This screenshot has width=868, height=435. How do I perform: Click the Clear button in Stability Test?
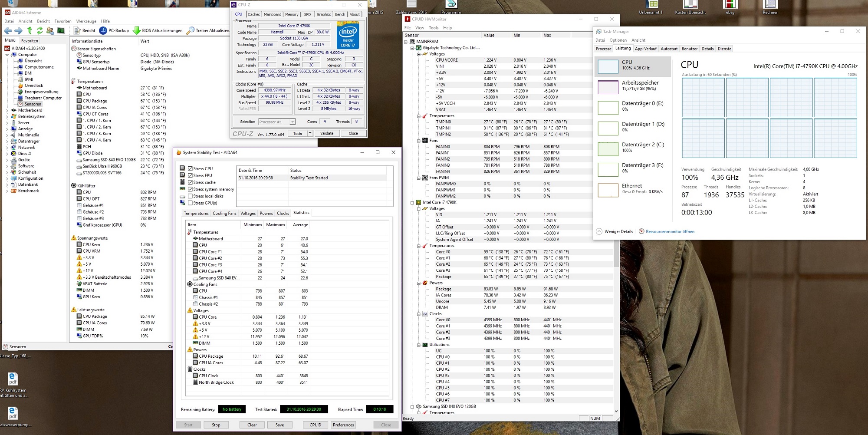(x=252, y=425)
